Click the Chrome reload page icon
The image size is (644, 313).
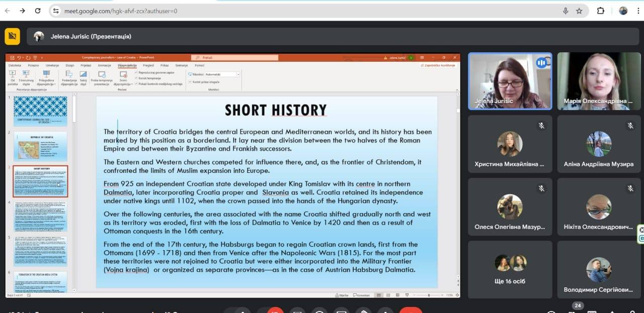38,11
